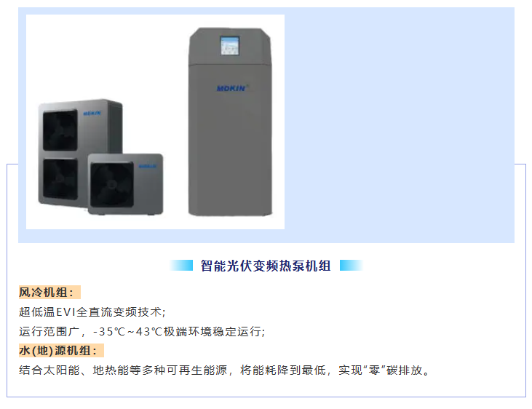
Task: Click the highlighted 水(地)源机组 heading
Action: (61, 350)
